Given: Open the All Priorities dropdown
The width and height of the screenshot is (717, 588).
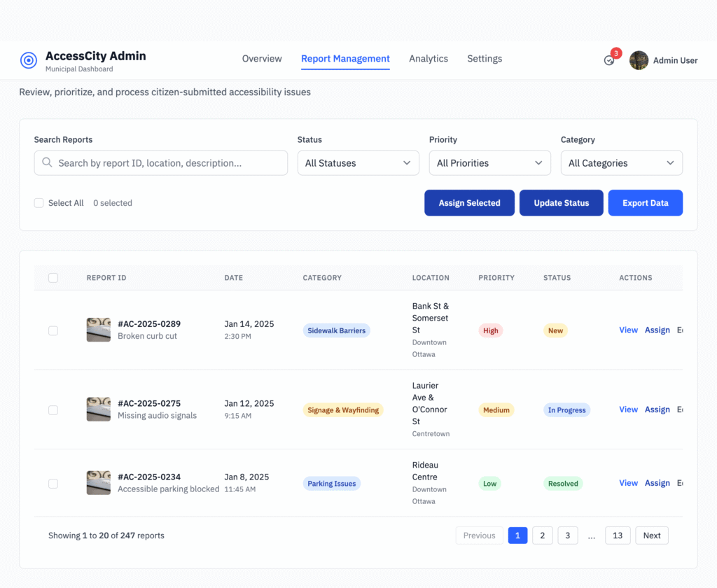Looking at the screenshot, I should (489, 163).
